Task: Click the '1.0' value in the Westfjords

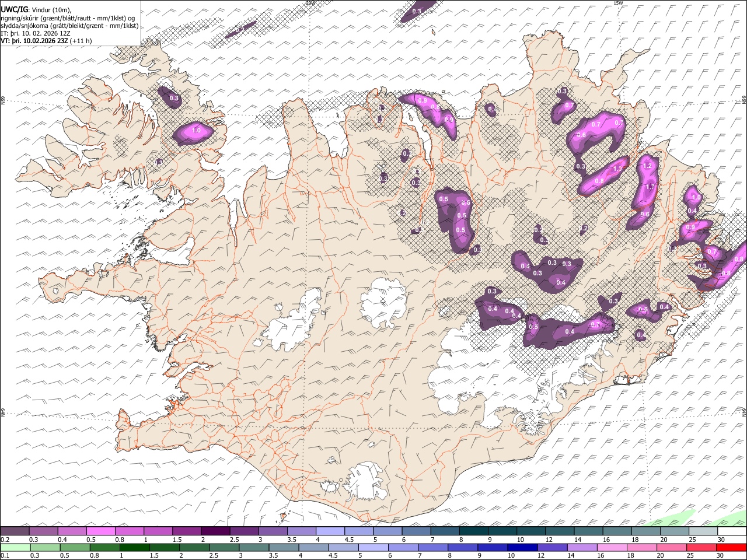Action: [196, 131]
